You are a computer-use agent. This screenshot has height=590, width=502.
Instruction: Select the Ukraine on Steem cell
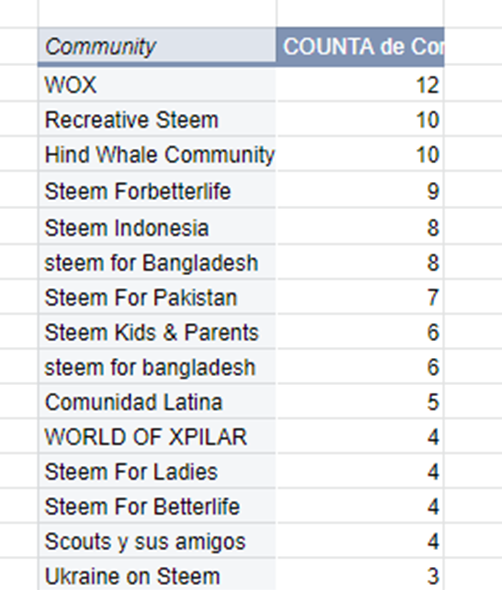click(157, 575)
